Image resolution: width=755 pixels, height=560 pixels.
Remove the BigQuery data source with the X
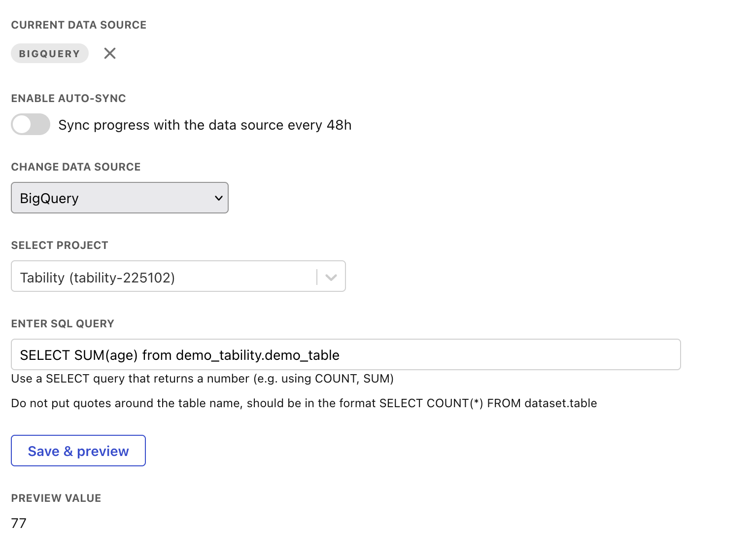coord(110,53)
